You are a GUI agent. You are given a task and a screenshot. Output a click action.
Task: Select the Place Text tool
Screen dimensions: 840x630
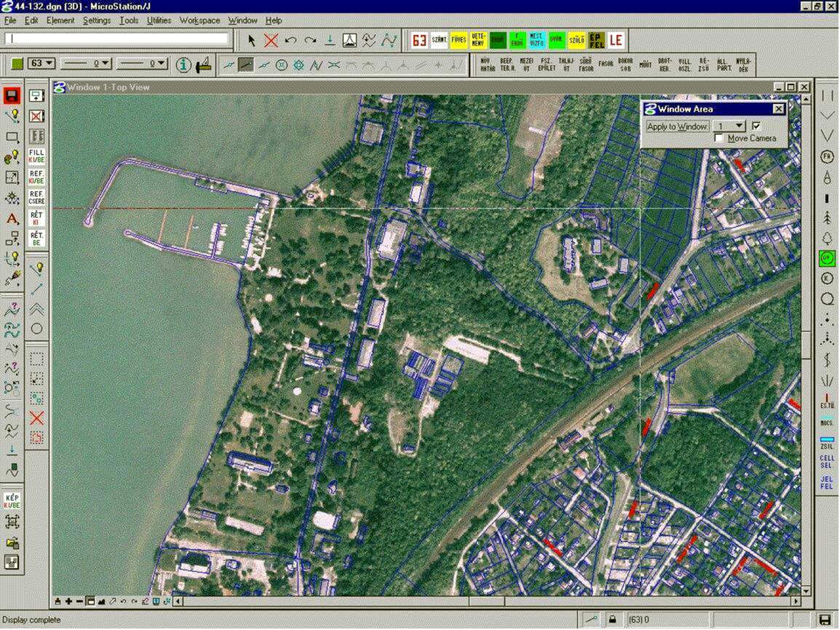point(12,218)
